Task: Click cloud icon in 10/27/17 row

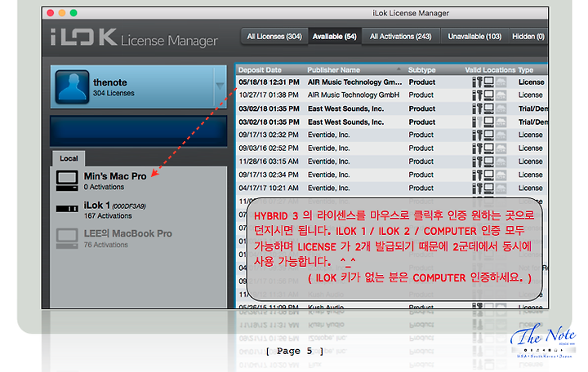Action: point(501,95)
